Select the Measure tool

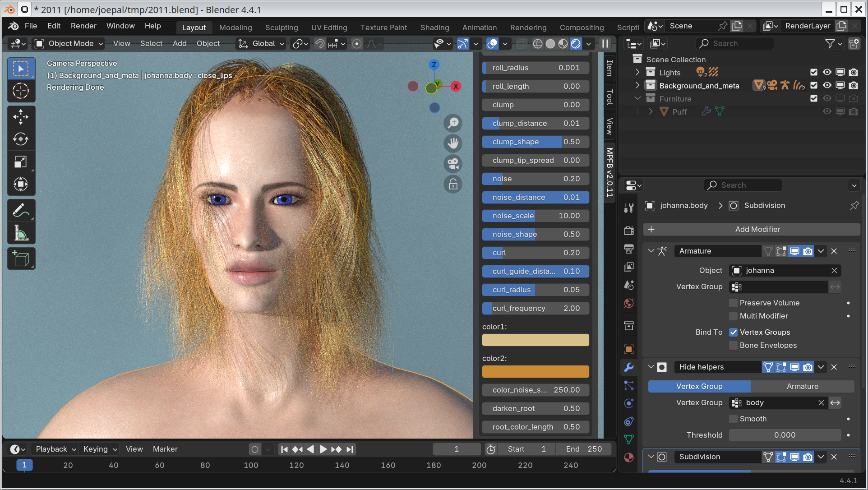[x=21, y=233]
